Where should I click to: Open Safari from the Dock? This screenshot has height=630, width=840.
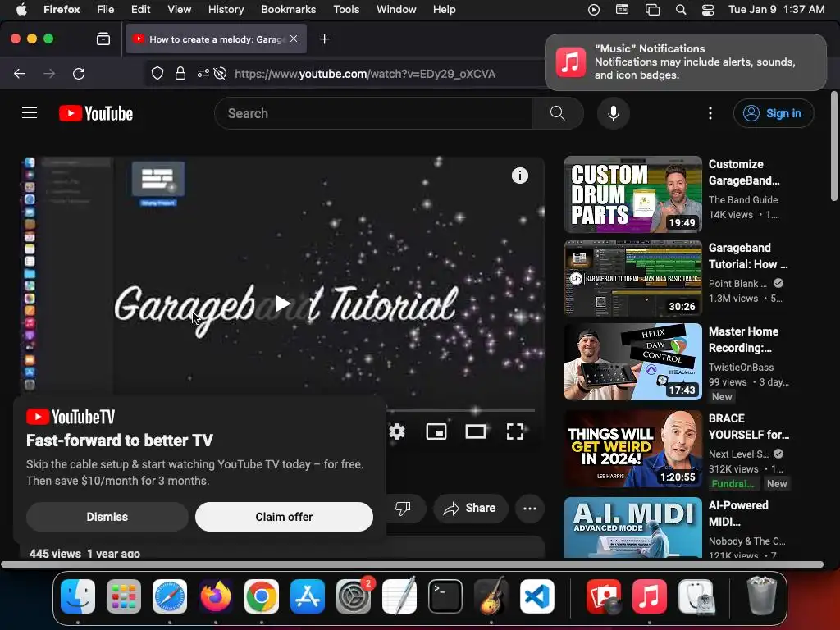click(x=170, y=596)
